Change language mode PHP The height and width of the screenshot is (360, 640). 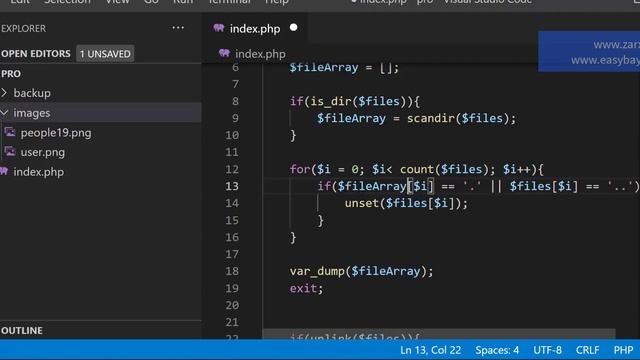(623, 350)
